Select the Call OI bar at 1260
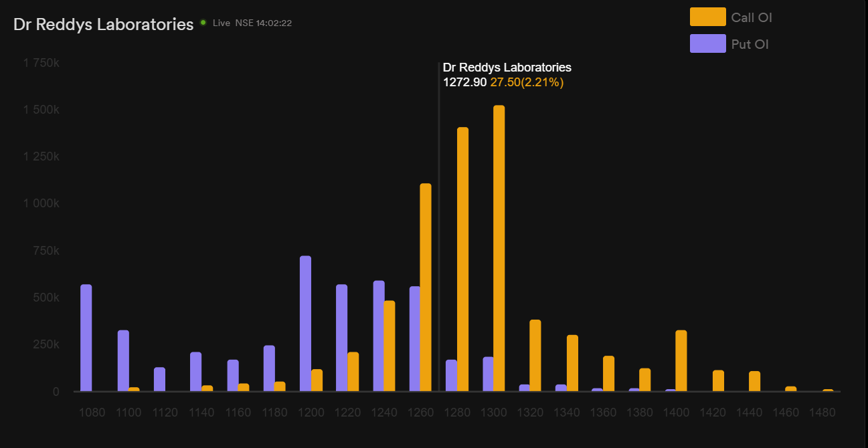This screenshot has width=868, height=448. point(426,287)
